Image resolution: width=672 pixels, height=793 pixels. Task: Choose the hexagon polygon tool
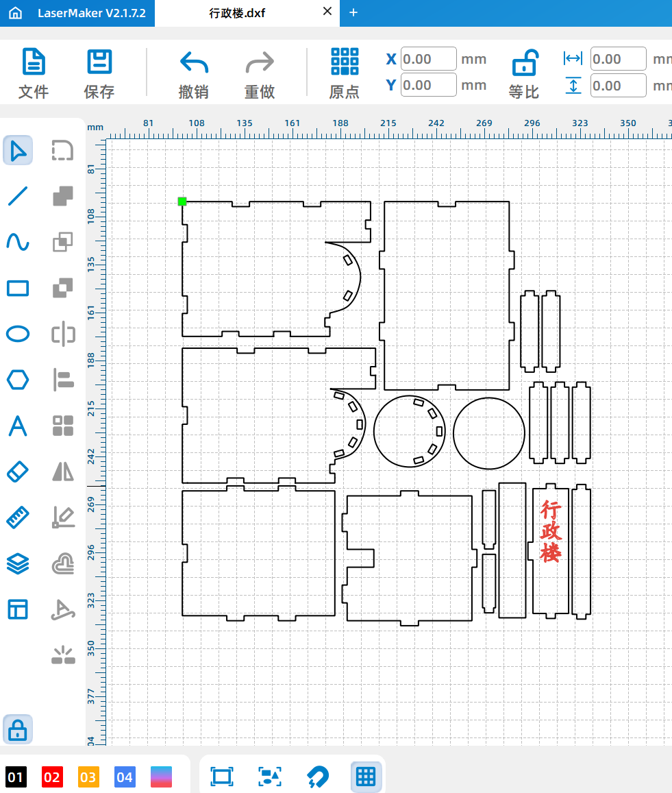[x=18, y=380]
